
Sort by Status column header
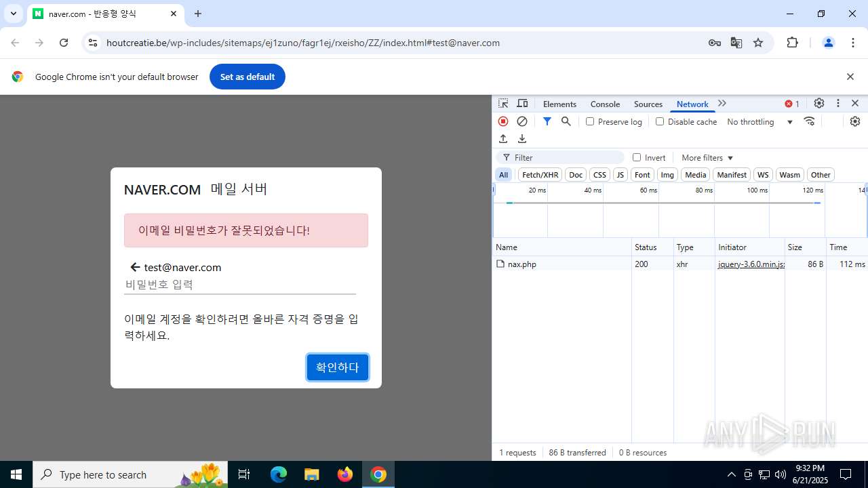652,247
